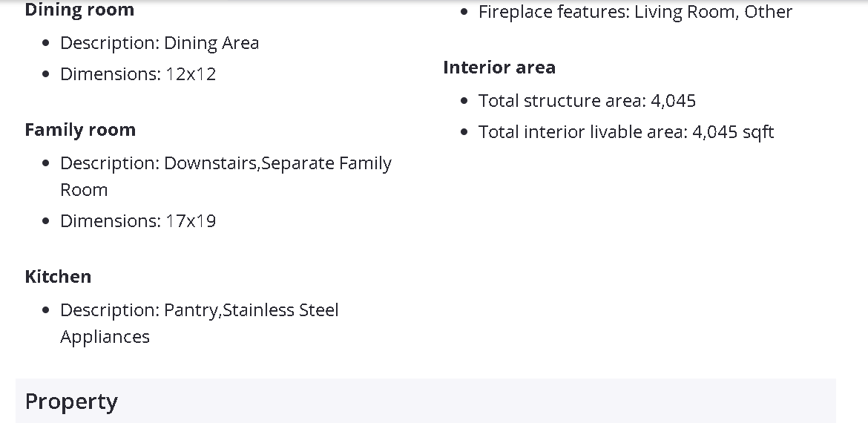Click the bullet beside the Pantry description

pos(46,311)
